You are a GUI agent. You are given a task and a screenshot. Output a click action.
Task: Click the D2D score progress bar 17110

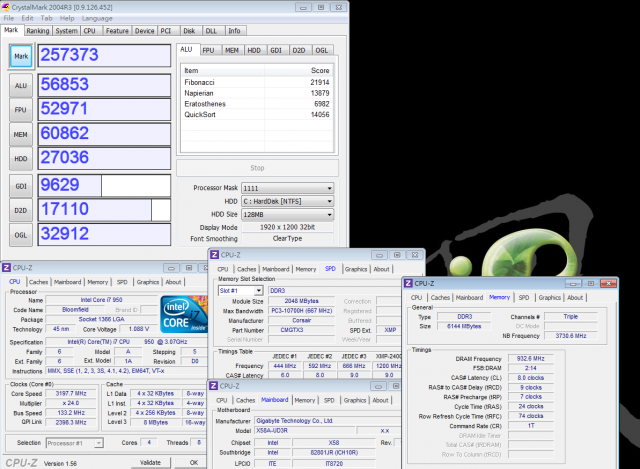pyautogui.click(x=104, y=211)
